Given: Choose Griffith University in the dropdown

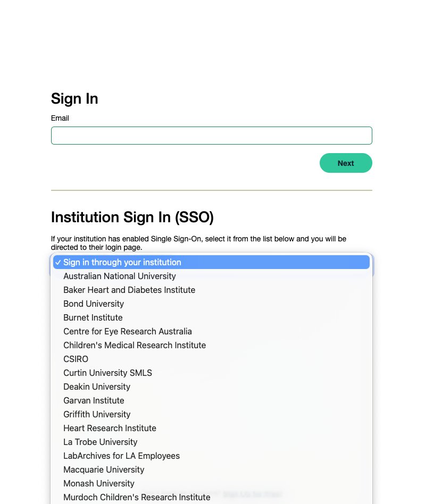Looking at the screenshot, I should pyautogui.click(x=97, y=414).
